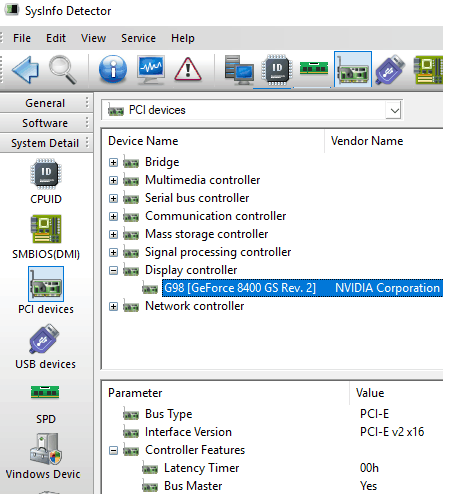Click the blue back arrow toolbar icon

[x=26, y=70]
